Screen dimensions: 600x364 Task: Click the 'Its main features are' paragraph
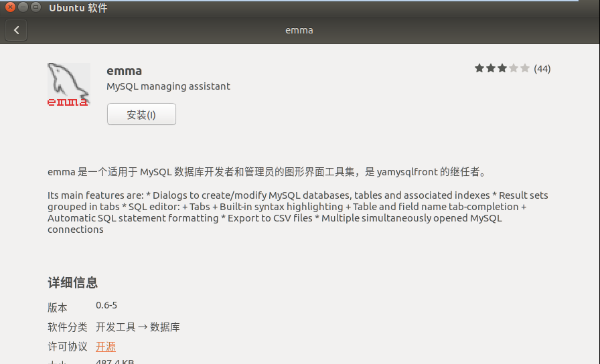click(x=298, y=212)
